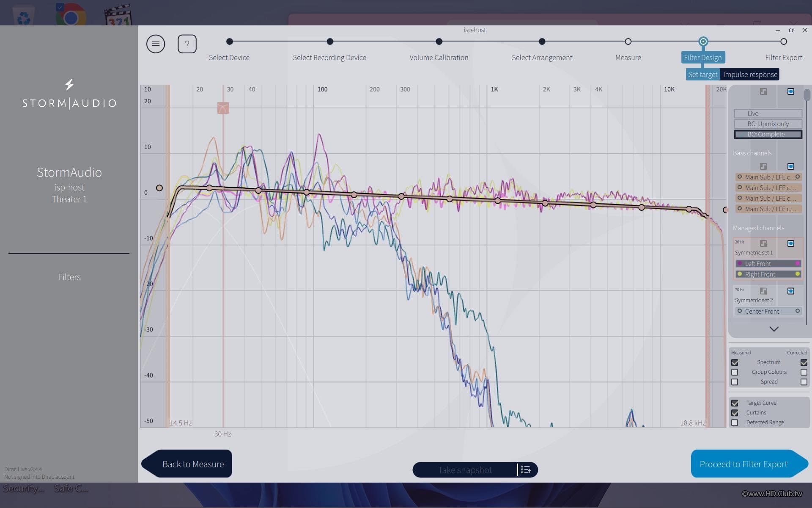Switch to the Set target tab
The height and width of the screenshot is (508, 812).
[x=702, y=75]
